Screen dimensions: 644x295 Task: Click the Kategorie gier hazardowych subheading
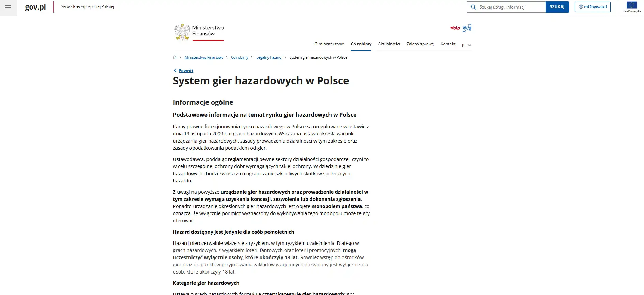tap(206, 283)
